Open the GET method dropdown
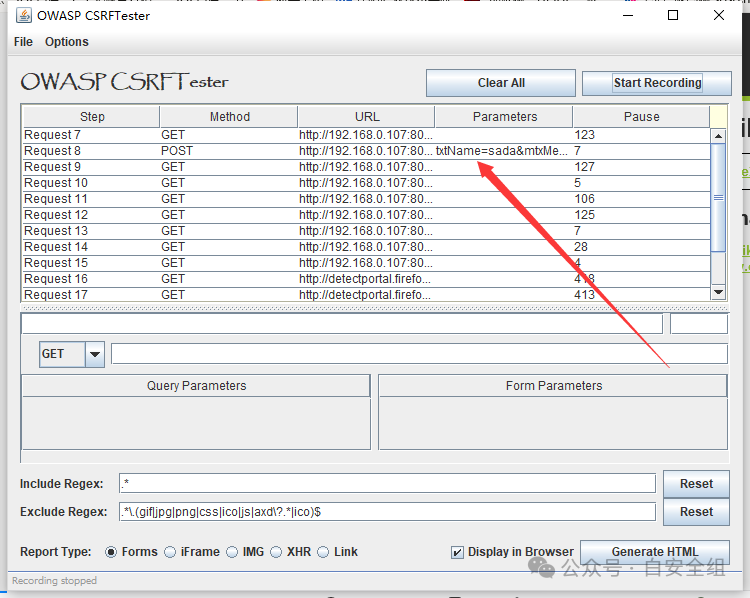 coord(95,354)
